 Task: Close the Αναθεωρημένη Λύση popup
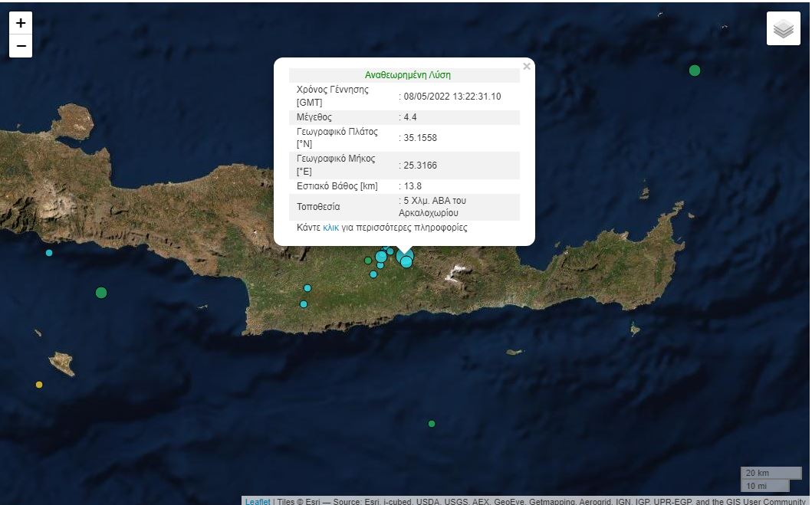point(527,66)
